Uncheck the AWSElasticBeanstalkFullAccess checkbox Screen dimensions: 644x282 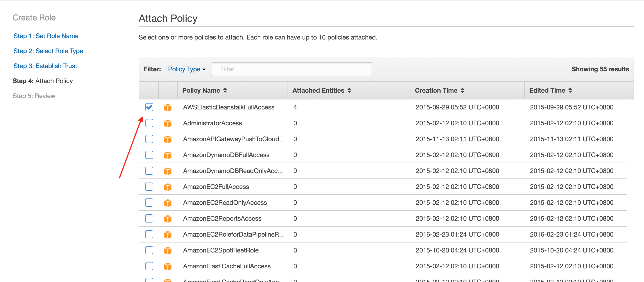click(x=149, y=107)
